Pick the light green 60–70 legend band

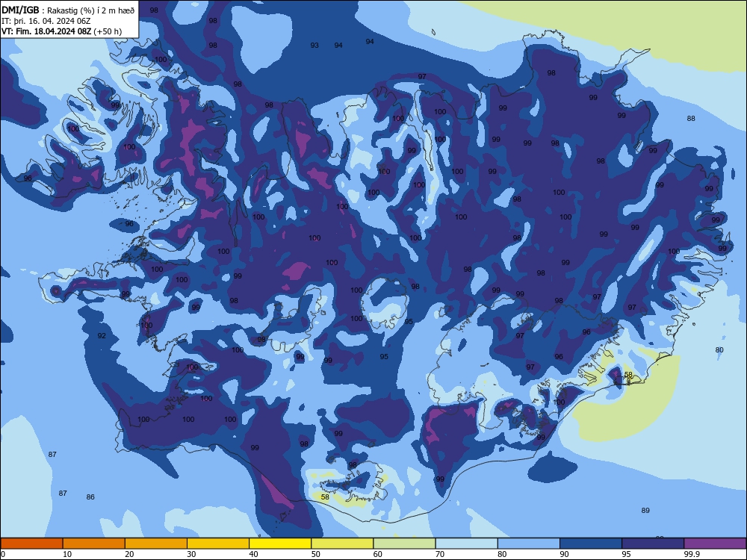click(x=404, y=544)
